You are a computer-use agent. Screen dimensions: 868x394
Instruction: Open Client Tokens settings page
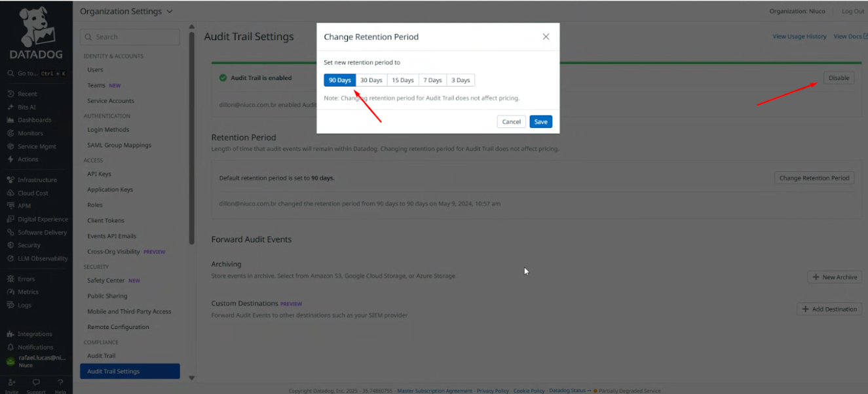pyautogui.click(x=105, y=220)
